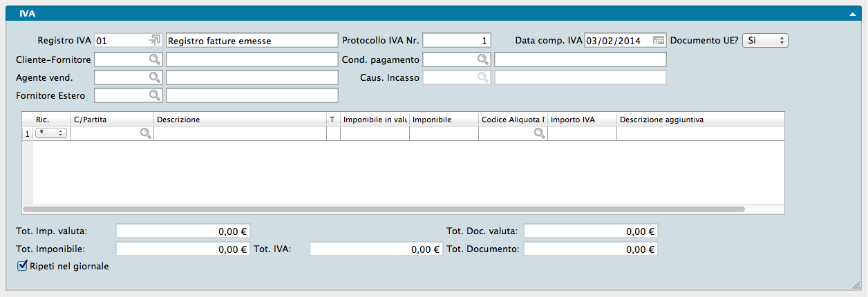Click the C/Partita search magnifier in row 1

pyautogui.click(x=145, y=134)
